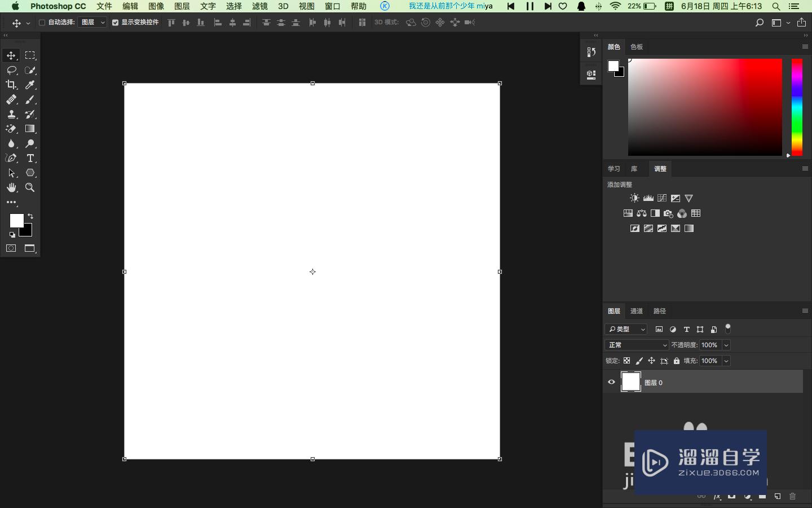
Task: Toggle lock position
Action: point(651,361)
